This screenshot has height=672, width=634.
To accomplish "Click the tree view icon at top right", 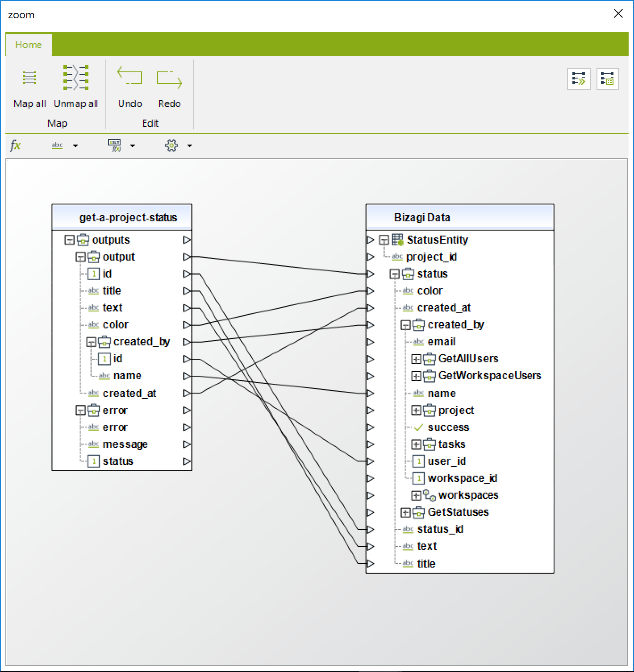I will [x=607, y=79].
